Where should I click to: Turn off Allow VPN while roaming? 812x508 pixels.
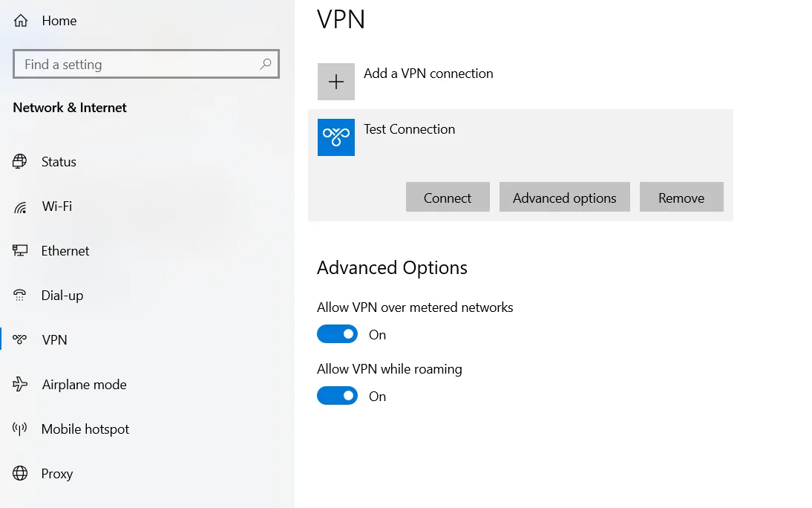pyautogui.click(x=337, y=395)
